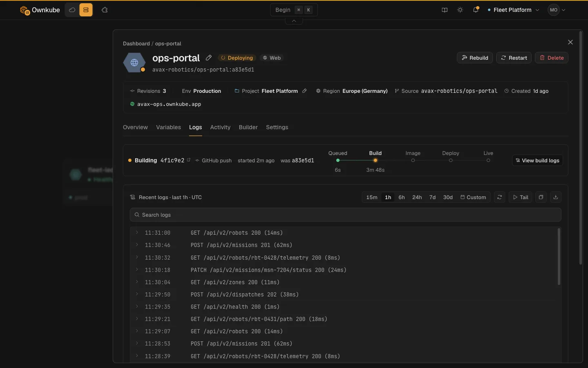Image resolution: width=588 pixels, height=368 pixels.
Task: Edit the project with pencil beside Fleet Platform
Action: 304,91
